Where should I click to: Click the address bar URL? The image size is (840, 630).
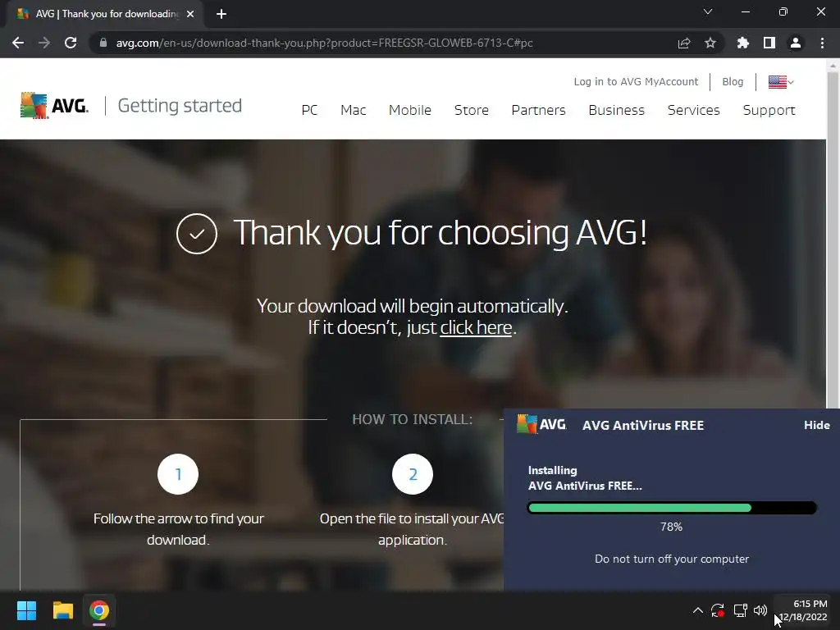coord(324,43)
